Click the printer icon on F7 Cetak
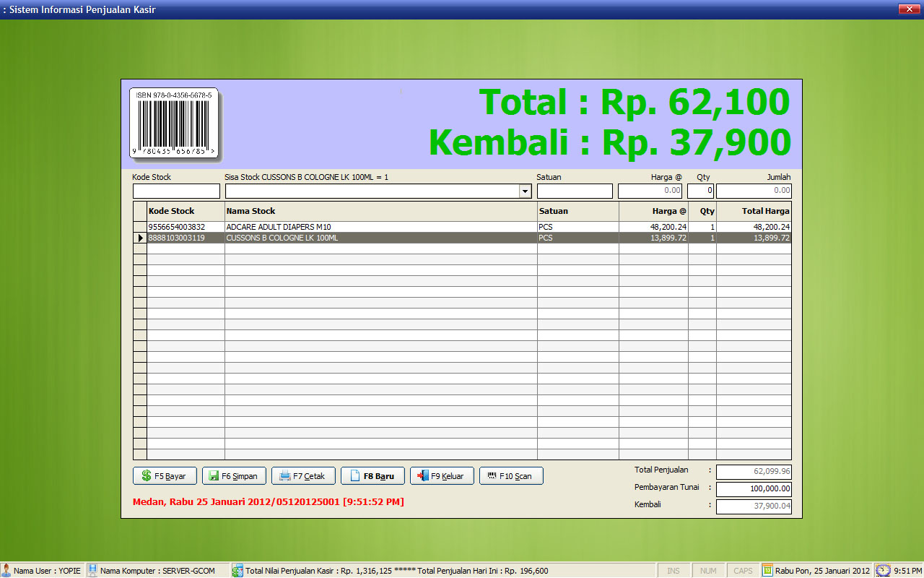Viewport: 924px width, 578px height. click(x=284, y=476)
